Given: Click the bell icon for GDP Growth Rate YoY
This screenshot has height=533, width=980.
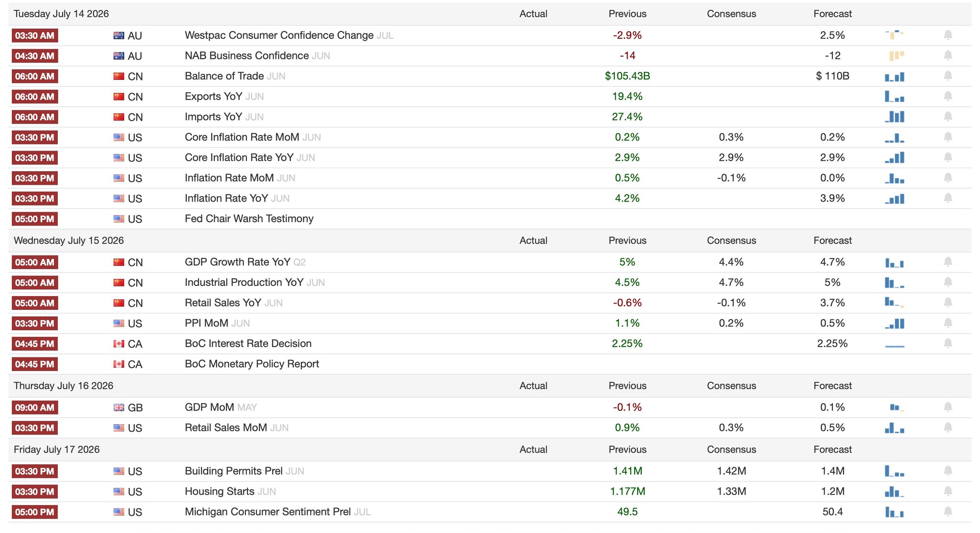Looking at the screenshot, I should pos(948,262).
